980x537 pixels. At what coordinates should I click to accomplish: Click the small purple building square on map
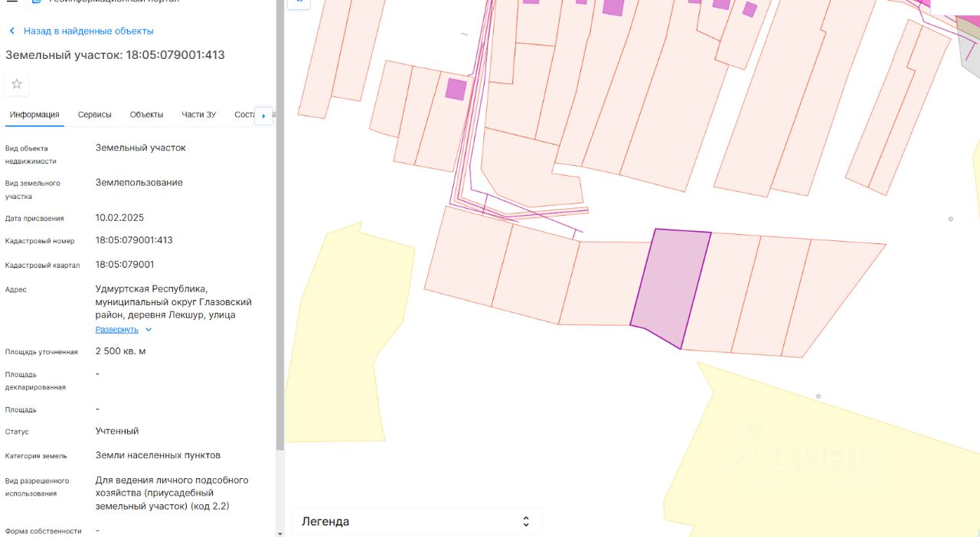tap(456, 89)
